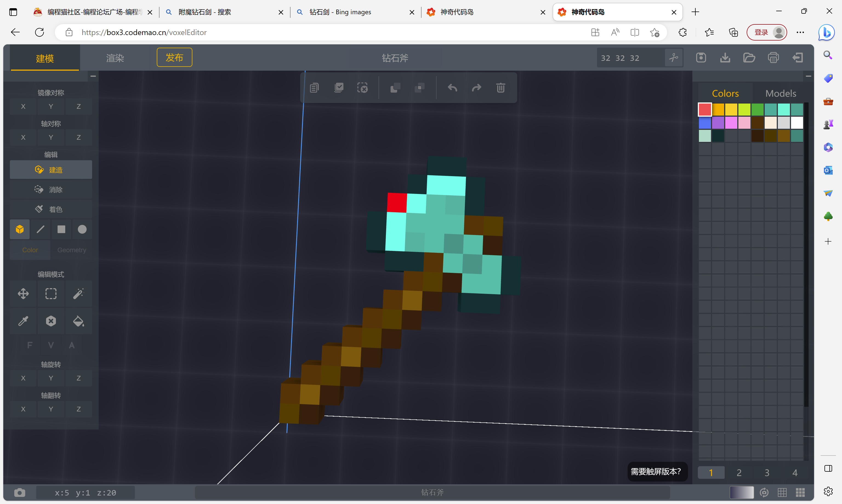Undo the last edit

(452, 88)
